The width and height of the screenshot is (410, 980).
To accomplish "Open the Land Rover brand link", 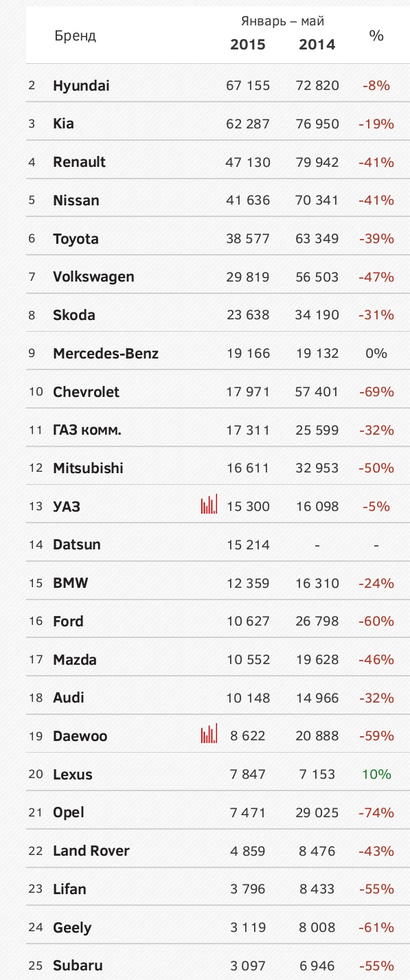I will pyautogui.click(x=91, y=850).
